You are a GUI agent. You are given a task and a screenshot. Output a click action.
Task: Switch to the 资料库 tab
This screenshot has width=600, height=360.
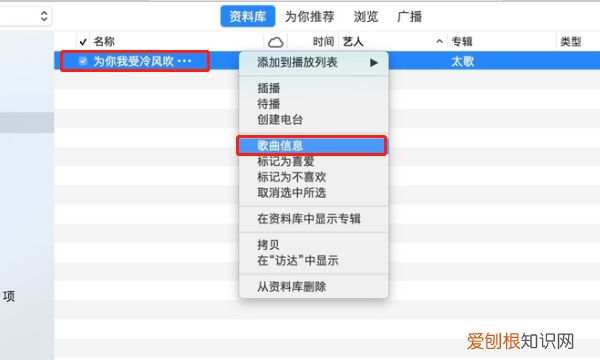click(x=248, y=16)
